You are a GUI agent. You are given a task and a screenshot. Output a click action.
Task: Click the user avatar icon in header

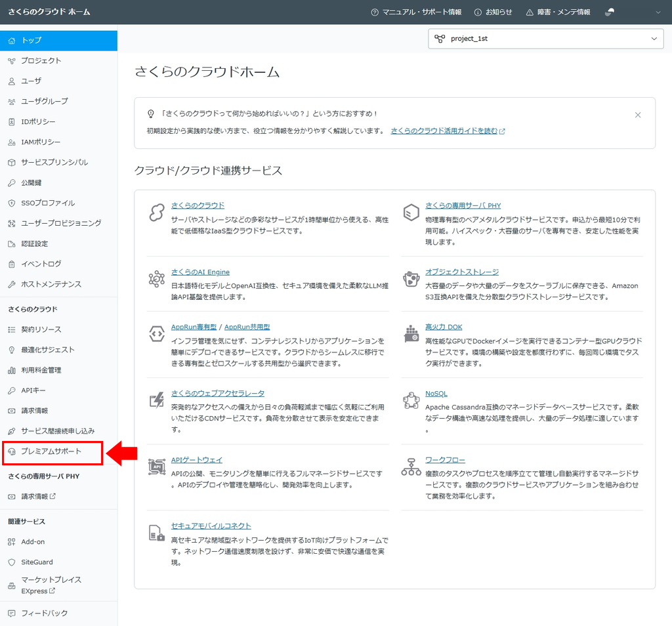(x=610, y=12)
